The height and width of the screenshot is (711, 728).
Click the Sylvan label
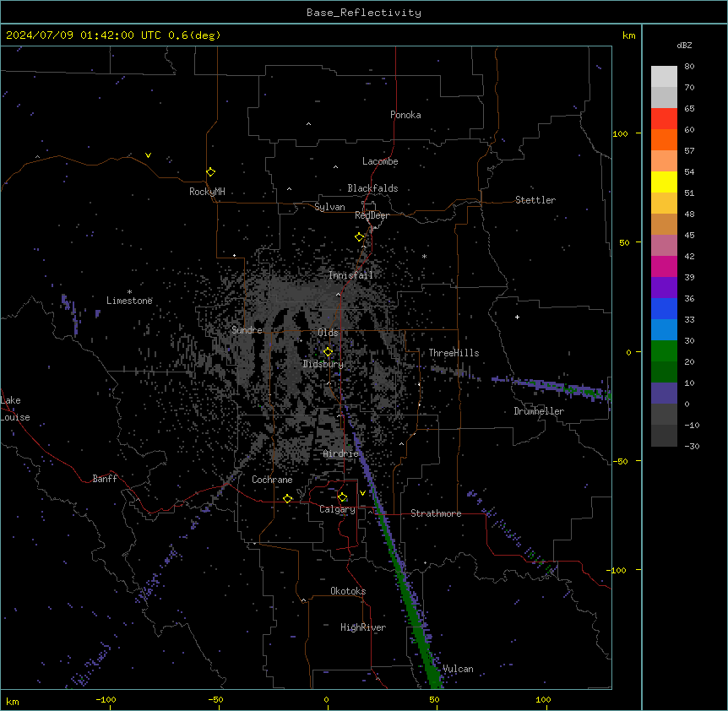[x=329, y=207]
